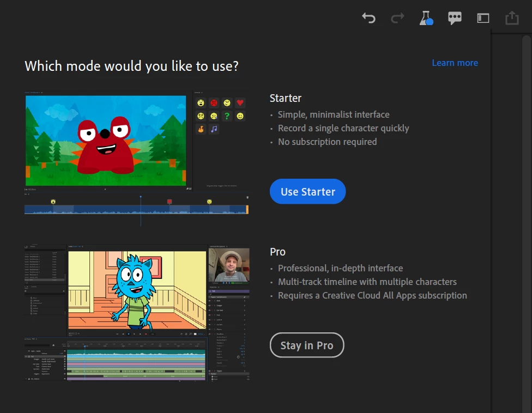532x413 pixels.
Task: Click the Undo arrow icon
Action: click(368, 17)
